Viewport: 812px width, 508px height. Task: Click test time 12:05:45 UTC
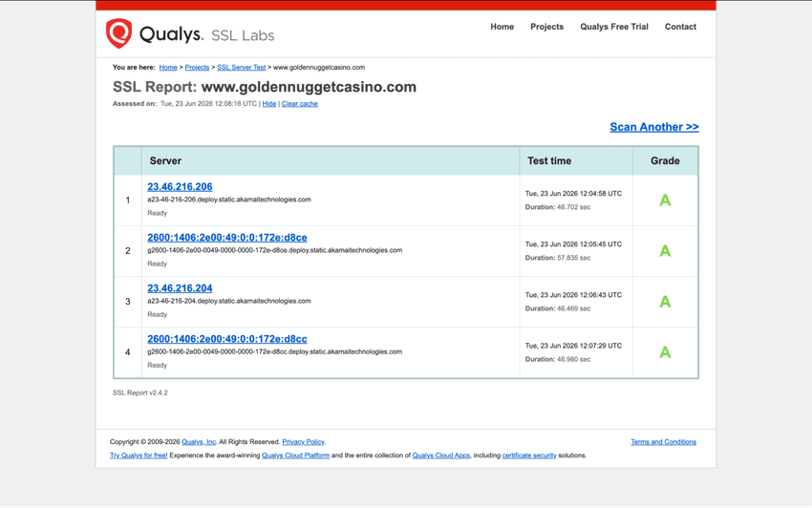[x=573, y=243]
